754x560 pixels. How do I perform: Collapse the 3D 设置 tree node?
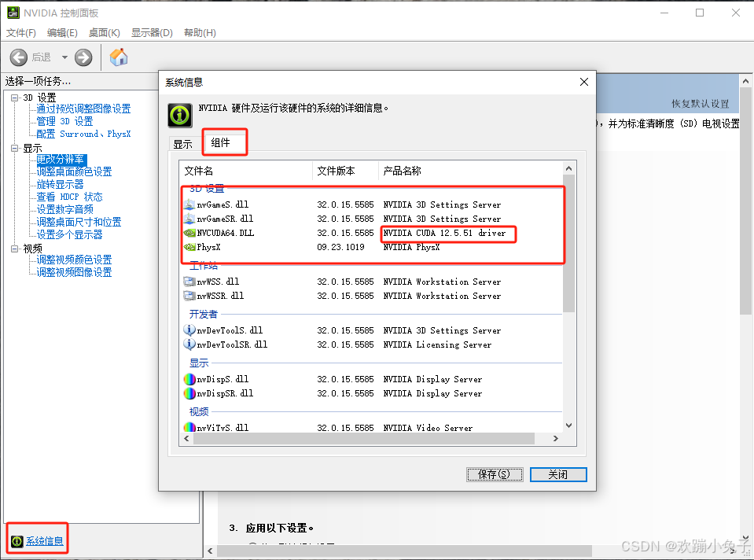[14, 98]
